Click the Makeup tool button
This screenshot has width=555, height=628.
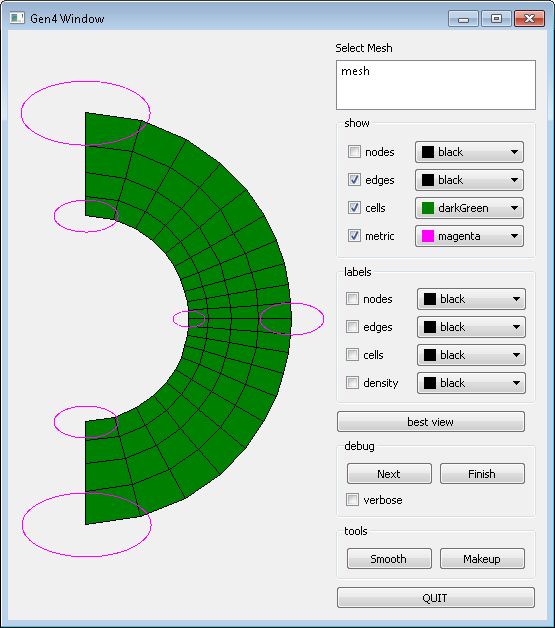(x=482, y=559)
